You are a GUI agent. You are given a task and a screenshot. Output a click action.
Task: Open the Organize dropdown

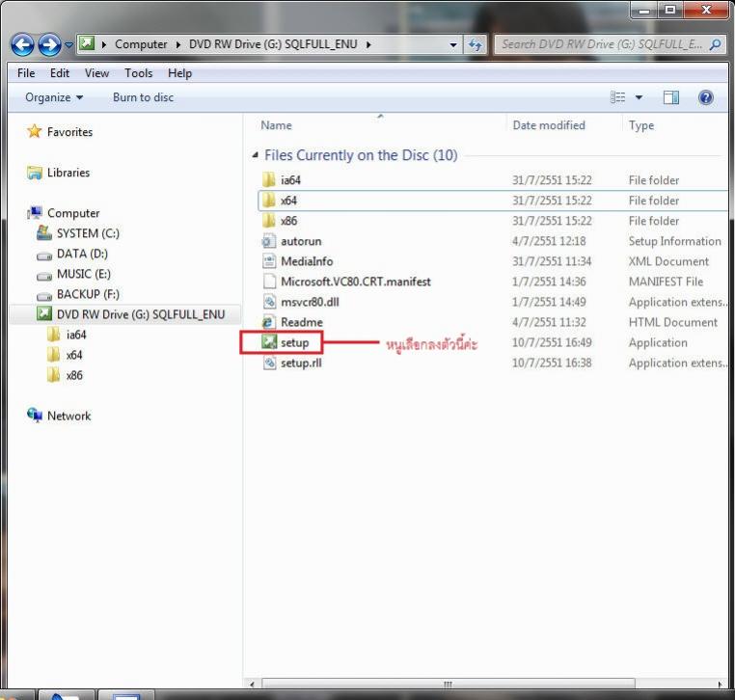pos(54,97)
